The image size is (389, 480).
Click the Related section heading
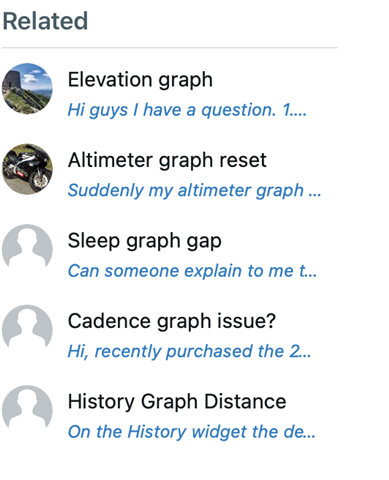click(45, 21)
